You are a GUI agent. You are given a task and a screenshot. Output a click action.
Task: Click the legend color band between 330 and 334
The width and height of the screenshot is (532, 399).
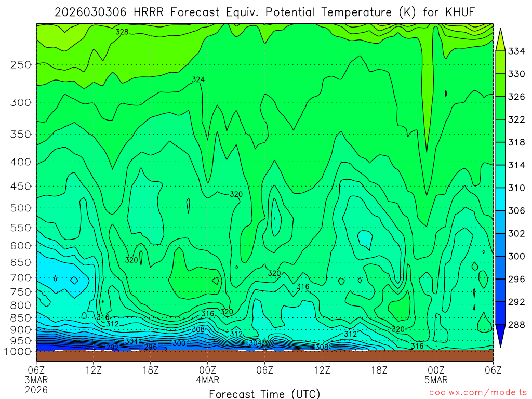[x=500, y=62]
